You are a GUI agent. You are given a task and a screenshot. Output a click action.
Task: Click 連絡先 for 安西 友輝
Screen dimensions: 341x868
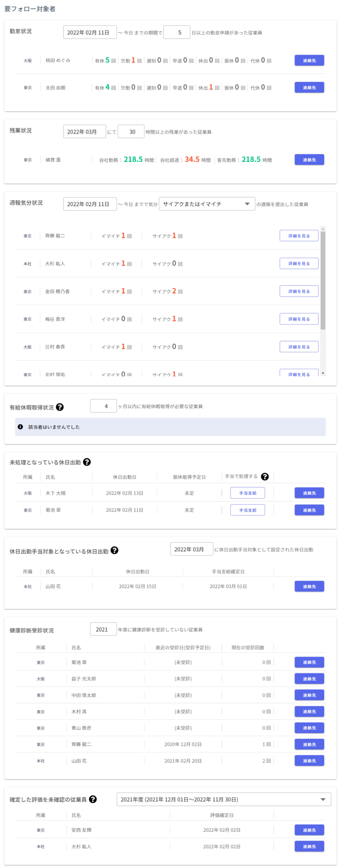(x=309, y=830)
